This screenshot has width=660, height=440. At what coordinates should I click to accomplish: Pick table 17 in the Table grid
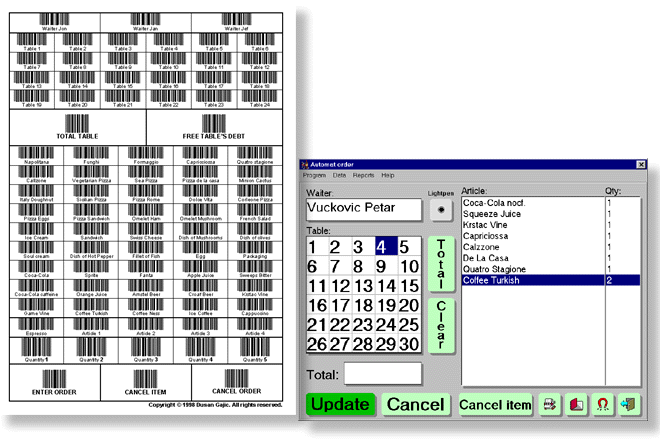340,305
